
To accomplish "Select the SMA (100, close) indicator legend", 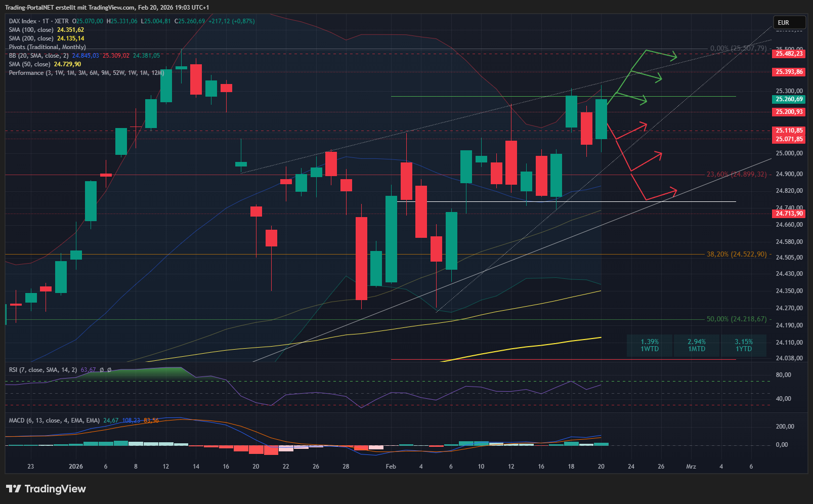I will point(31,30).
